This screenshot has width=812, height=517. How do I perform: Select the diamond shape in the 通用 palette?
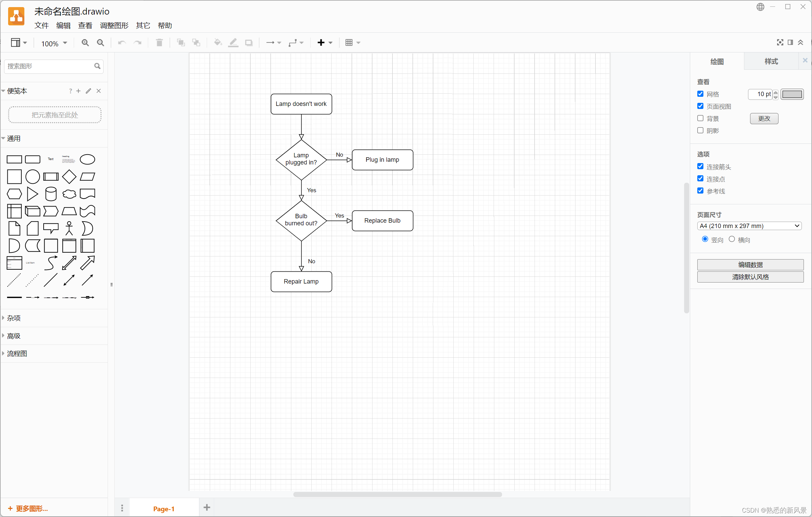[x=69, y=177]
